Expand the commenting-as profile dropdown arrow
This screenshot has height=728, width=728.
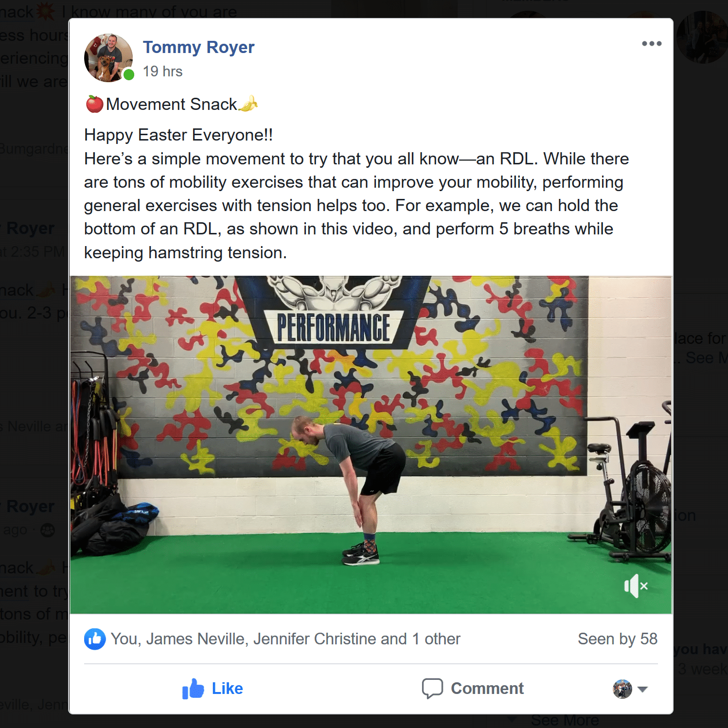642,689
